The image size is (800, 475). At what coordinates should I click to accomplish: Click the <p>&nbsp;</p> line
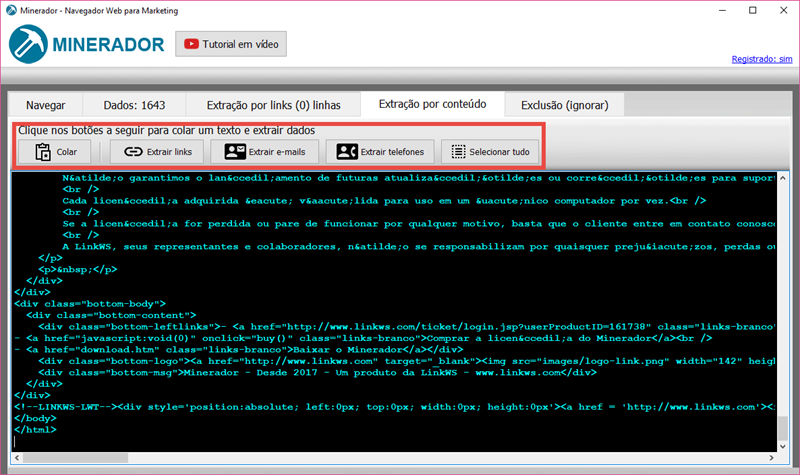[x=78, y=269]
